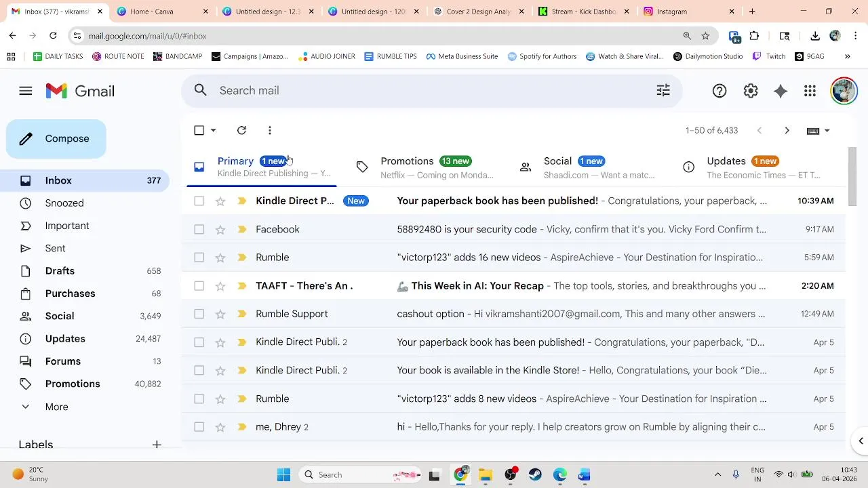This screenshot has height=488, width=868.
Task: Select Kindle 'available in Kindle Store' checkbox
Action: pyautogui.click(x=199, y=371)
